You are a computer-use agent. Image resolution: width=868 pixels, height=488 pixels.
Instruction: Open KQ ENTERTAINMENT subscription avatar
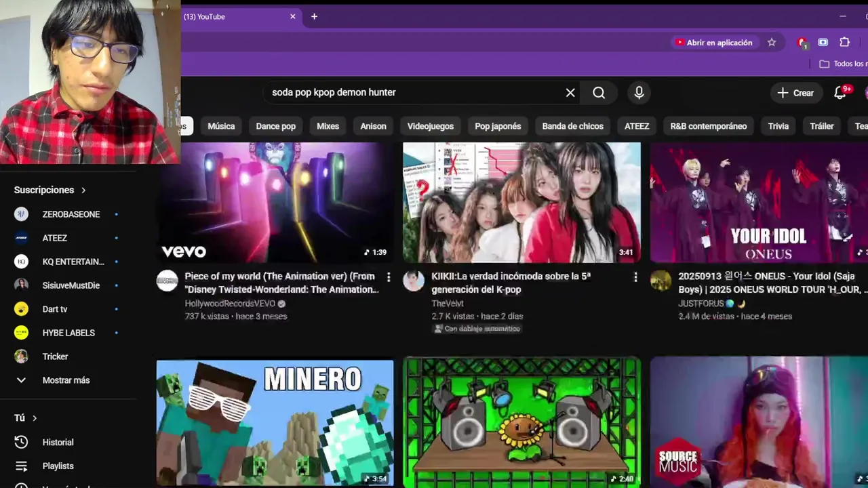(x=22, y=262)
